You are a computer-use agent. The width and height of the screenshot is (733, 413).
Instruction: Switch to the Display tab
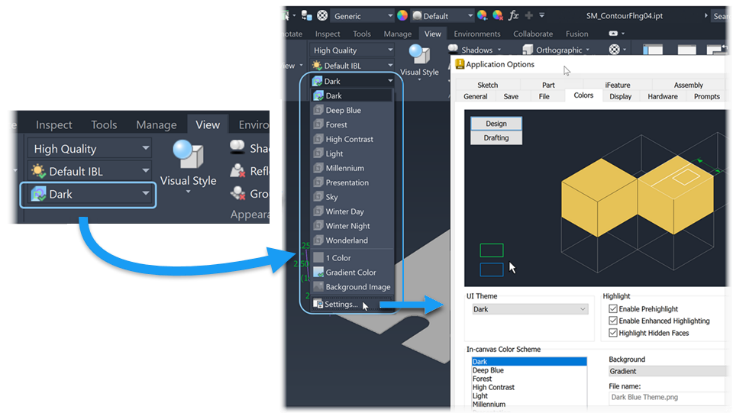(x=620, y=96)
